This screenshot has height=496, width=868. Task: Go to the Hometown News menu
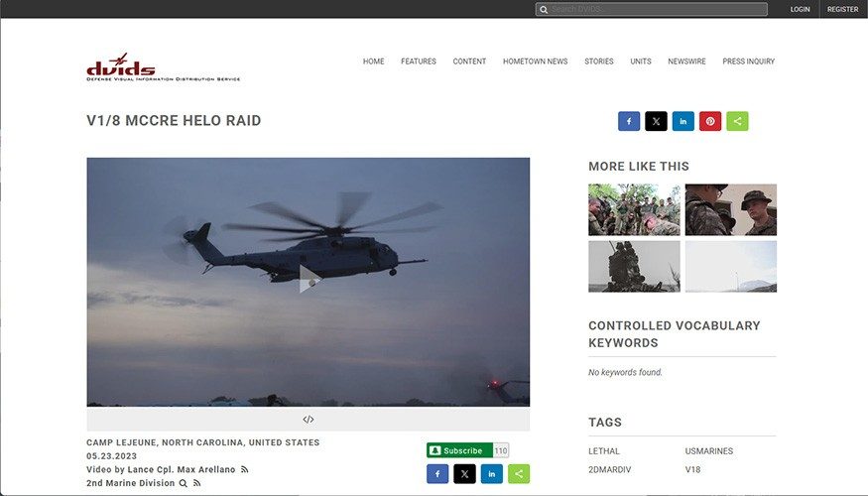pos(535,62)
